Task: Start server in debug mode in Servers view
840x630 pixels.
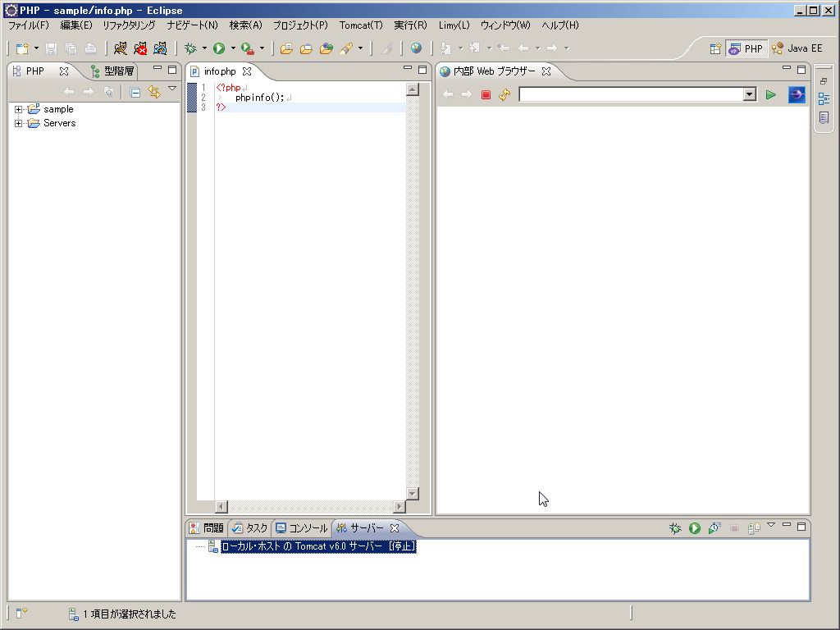Action: point(675,528)
